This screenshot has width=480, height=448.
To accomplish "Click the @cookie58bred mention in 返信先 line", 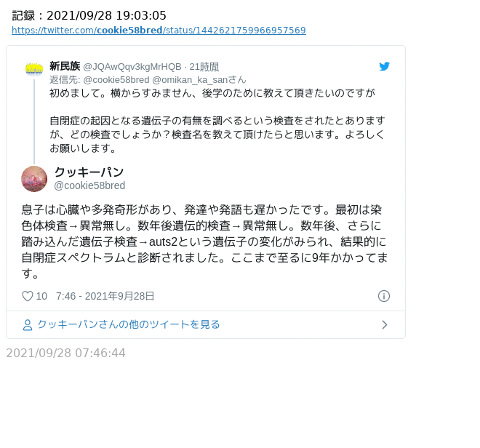I will (116, 80).
